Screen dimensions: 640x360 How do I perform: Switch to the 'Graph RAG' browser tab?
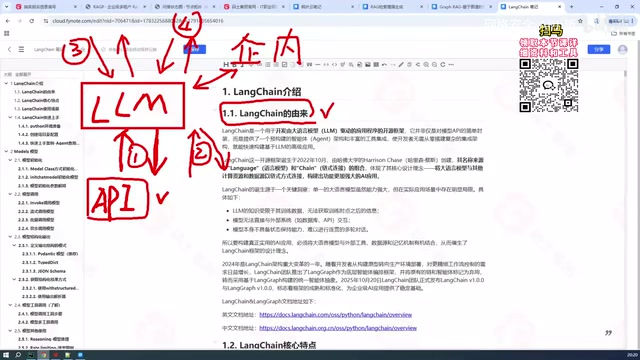coord(461,7)
